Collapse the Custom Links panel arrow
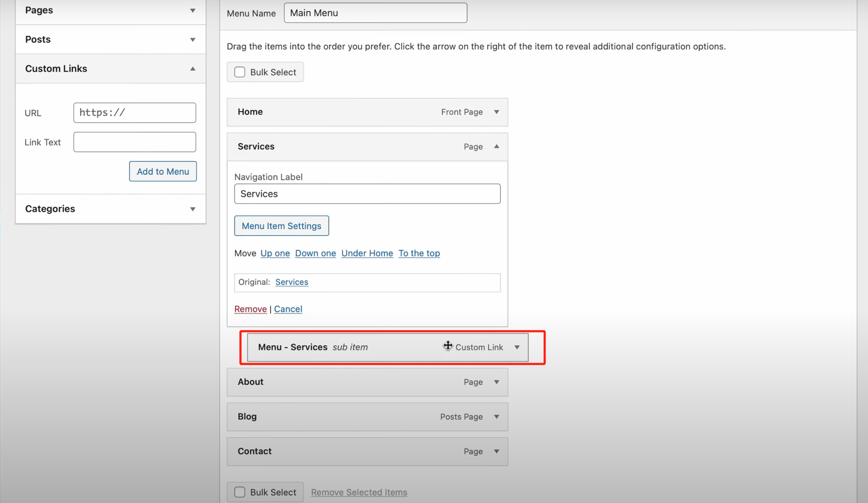 (192, 68)
